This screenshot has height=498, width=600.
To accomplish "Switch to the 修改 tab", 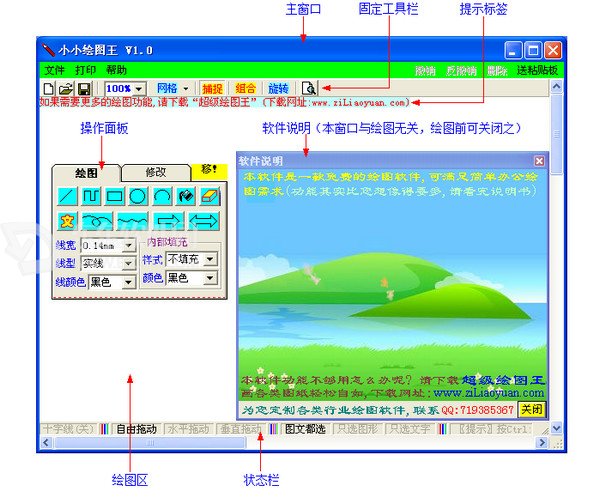I will pyautogui.click(x=156, y=172).
